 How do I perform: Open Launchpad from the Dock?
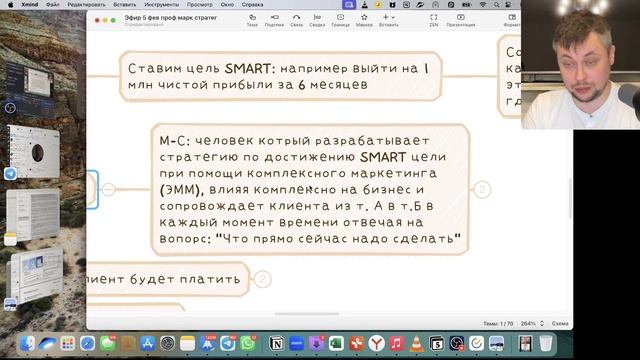pos(67,343)
